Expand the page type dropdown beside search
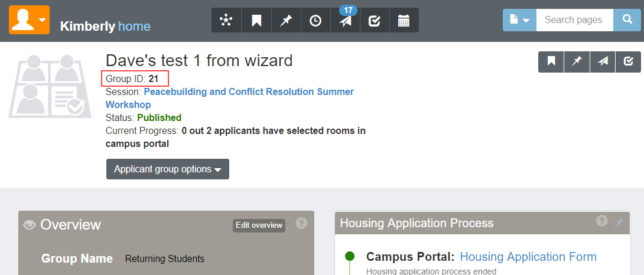The width and height of the screenshot is (644, 275). coord(519,20)
